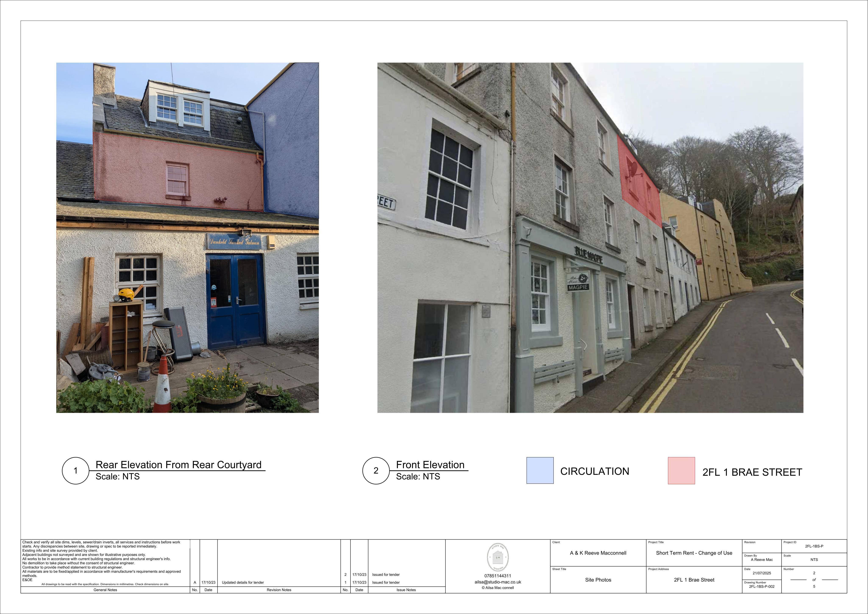
Task: Select 'Scale: NTS' under Front Elevation title
Action: (x=418, y=476)
